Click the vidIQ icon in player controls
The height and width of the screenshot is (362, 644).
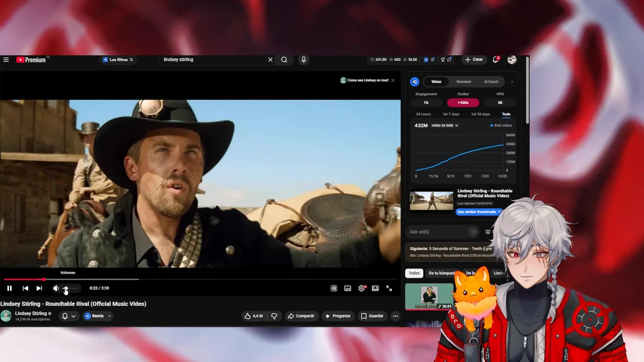[x=334, y=288]
